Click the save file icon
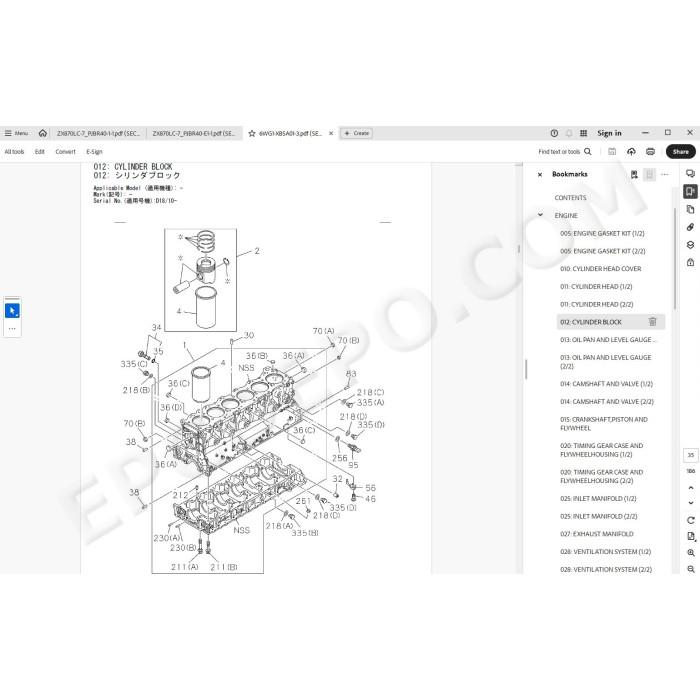700x700 pixels. [612, 152]
